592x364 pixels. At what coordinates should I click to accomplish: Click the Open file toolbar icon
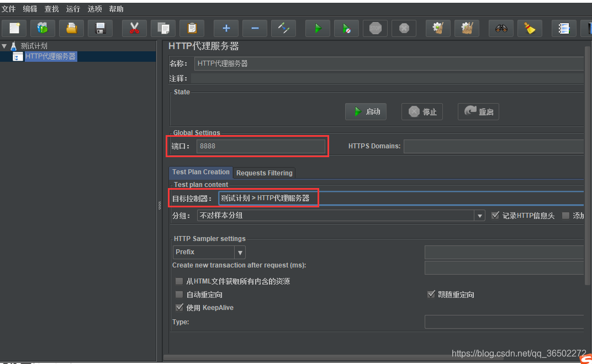point(71,28)
